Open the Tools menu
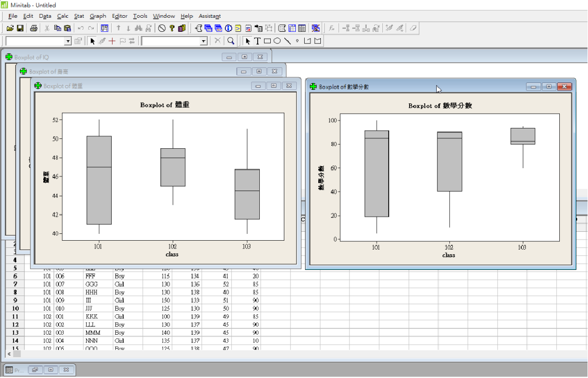 click(140, 16)
